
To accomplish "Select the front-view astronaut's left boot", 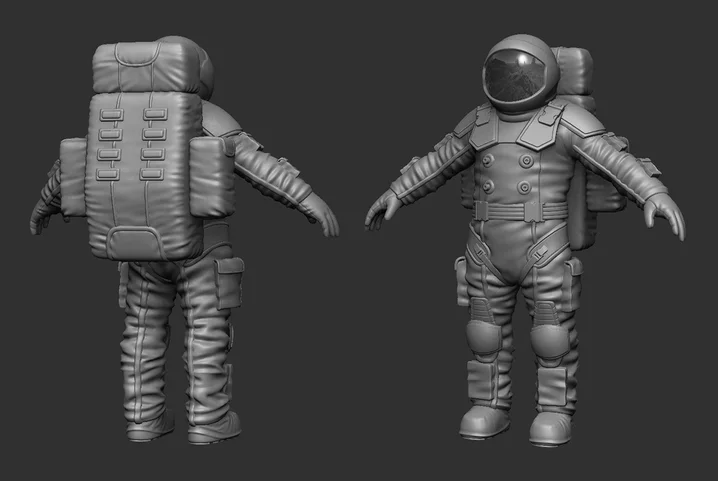I will coord(484,421).
